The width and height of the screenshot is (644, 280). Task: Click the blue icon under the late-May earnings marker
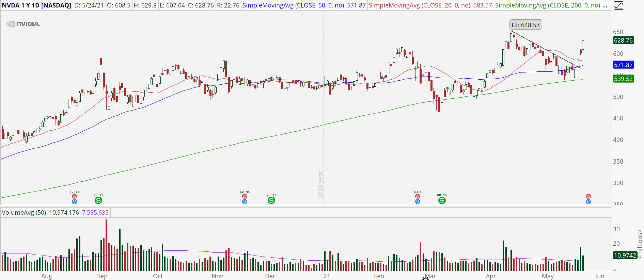tap(588, 202)
